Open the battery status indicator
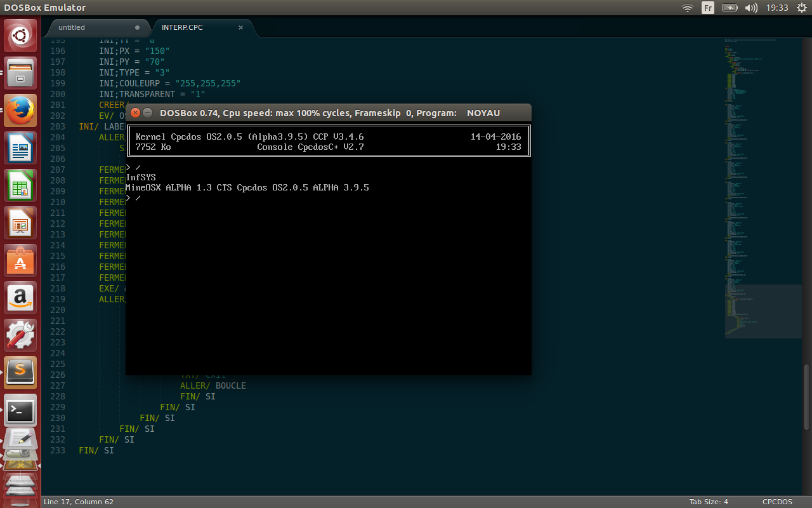Image resolution: width=812 pixels, height=508 pixels. pos(730,8)
